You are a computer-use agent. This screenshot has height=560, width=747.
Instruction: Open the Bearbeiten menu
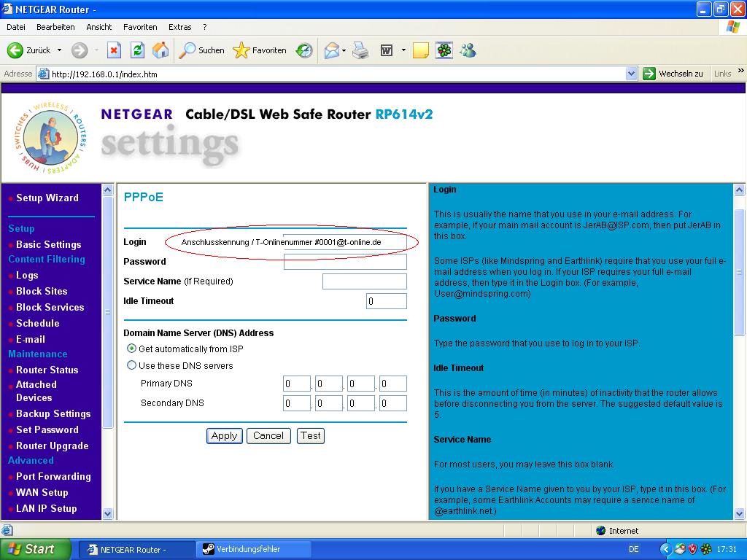click(x=55, y=27)
